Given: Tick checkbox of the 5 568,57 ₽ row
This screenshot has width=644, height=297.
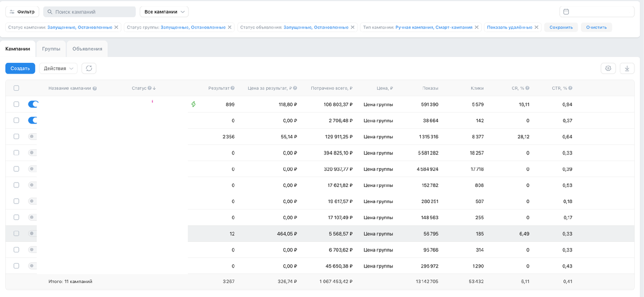Looking at the screenshot, I should tap(16, 233).
